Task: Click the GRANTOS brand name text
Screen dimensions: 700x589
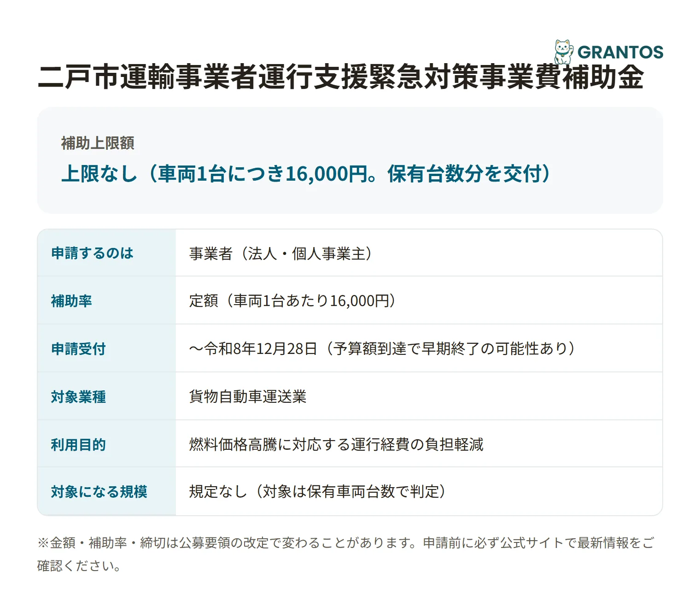Action: coord(620,53)
